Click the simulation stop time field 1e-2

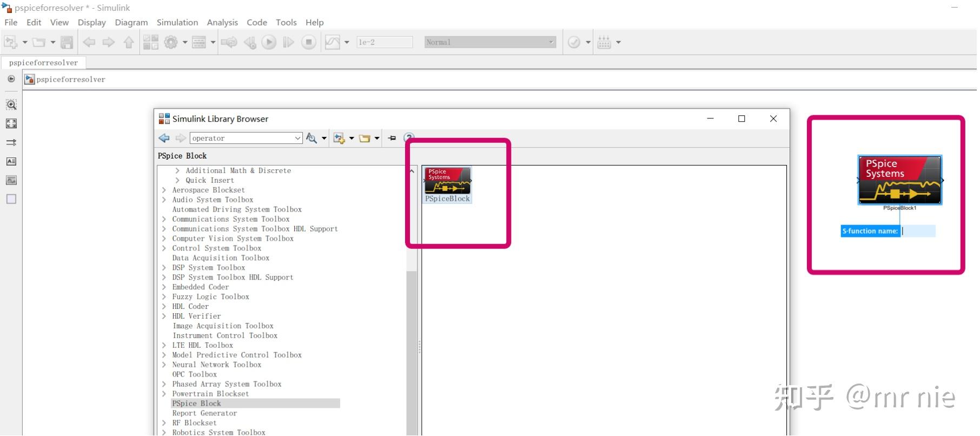click(385, 42)
